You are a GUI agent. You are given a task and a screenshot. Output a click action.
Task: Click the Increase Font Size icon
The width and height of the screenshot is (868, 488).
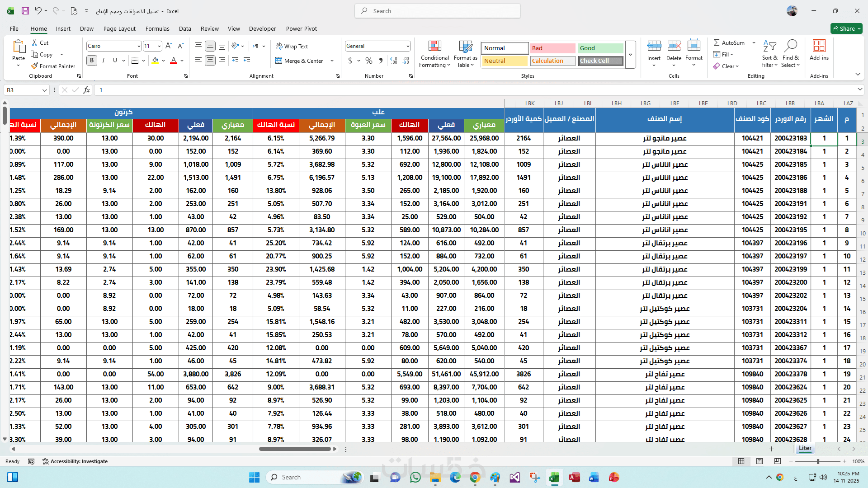coord(169,46)
